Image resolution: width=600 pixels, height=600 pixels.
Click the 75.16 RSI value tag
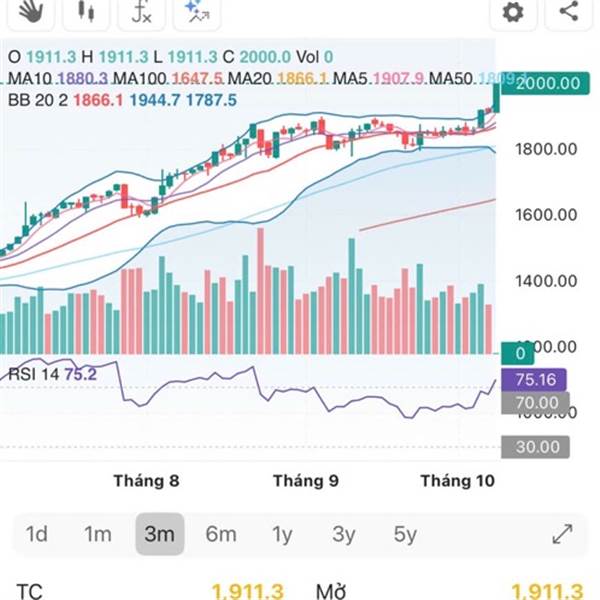coord(541,380)
